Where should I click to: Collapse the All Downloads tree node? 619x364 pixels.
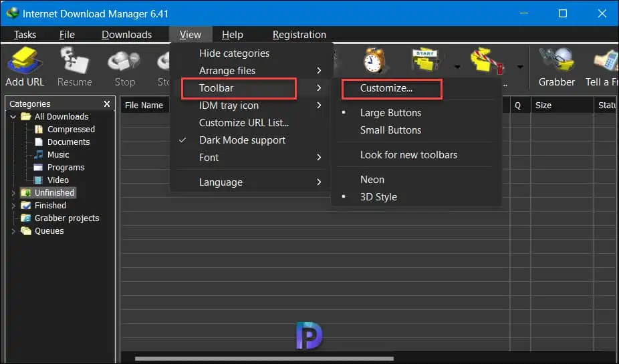tap(13, 117)
